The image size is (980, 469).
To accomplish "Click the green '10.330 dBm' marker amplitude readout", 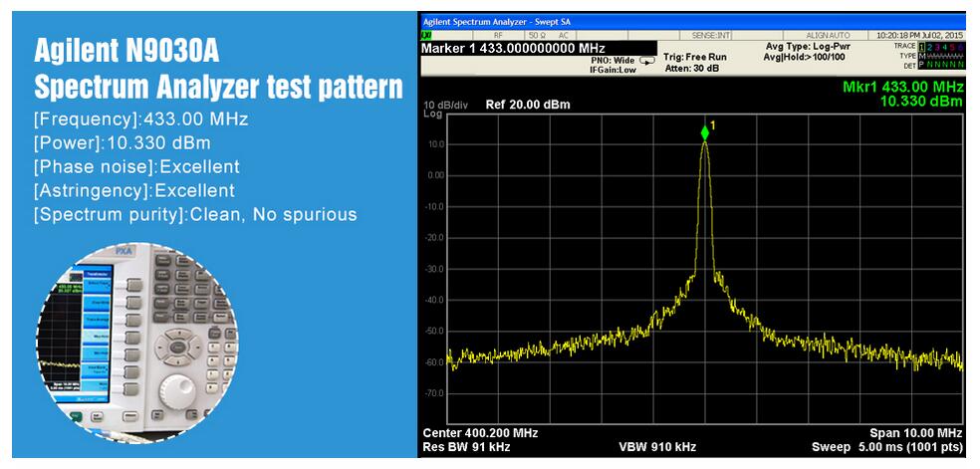I will (921, 101).
